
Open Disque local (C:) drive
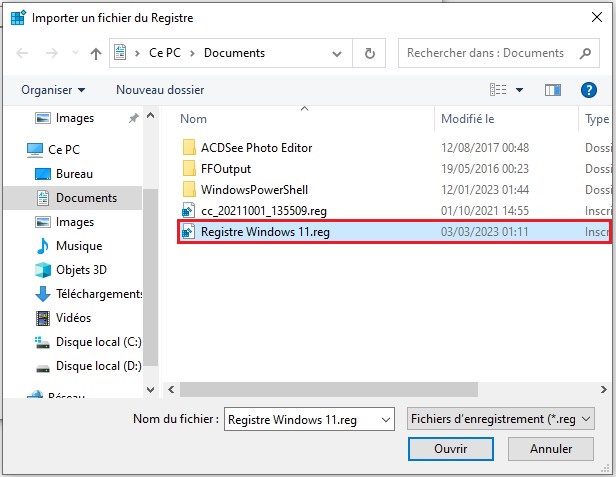[88, 342]
